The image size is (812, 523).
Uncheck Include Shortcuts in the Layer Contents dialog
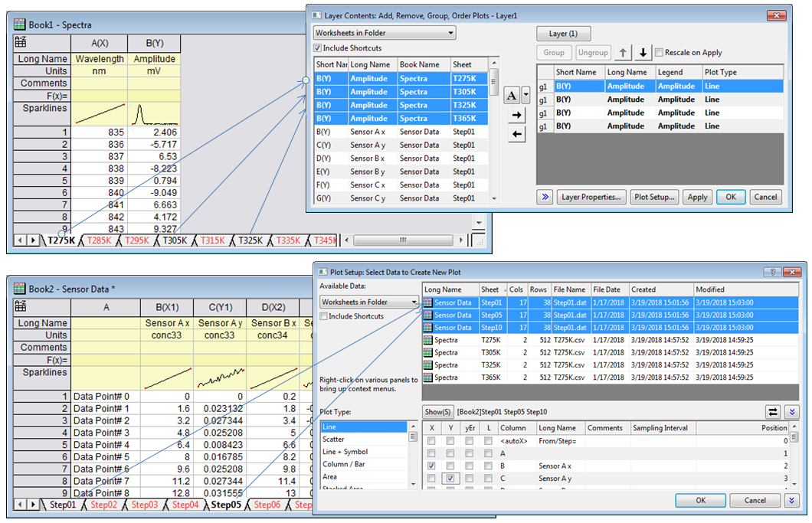point(319,48)
